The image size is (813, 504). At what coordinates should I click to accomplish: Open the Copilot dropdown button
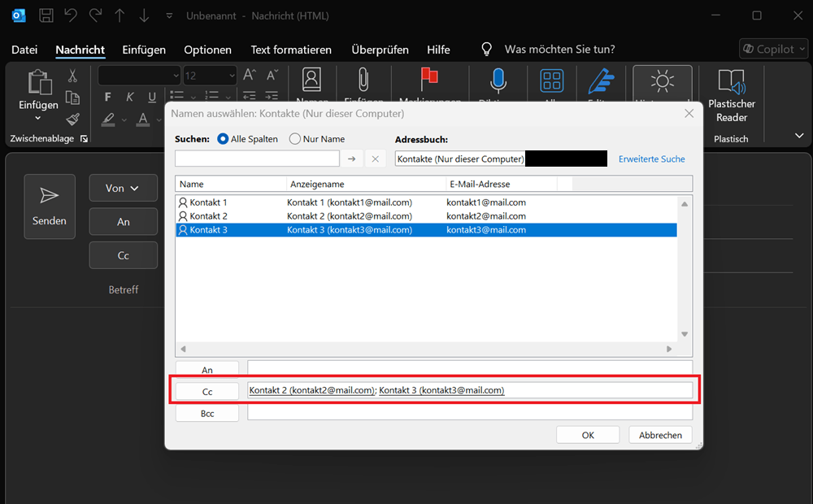pos(774,50)
